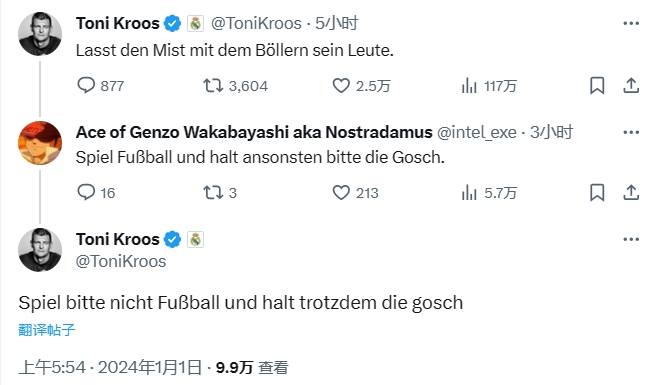Open more options on first Kroos tweet
The width and height of the screenshot is (653, 385).
631,23
